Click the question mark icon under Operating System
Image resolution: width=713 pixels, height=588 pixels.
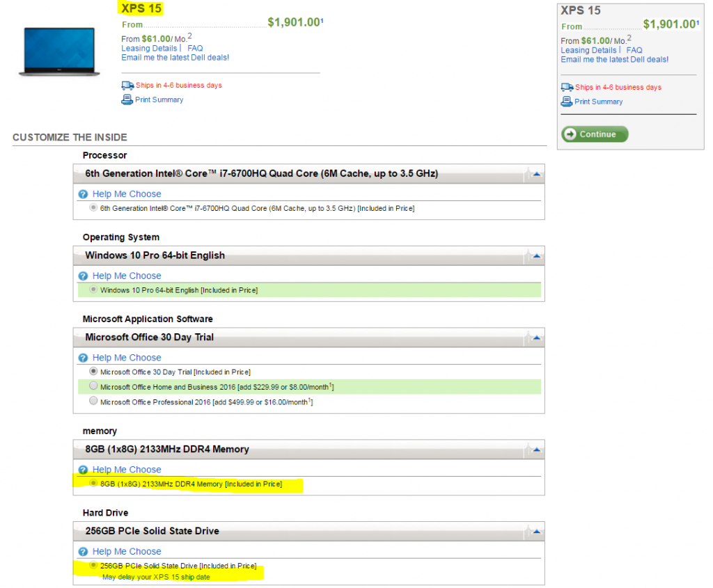(x=83, y=276)
